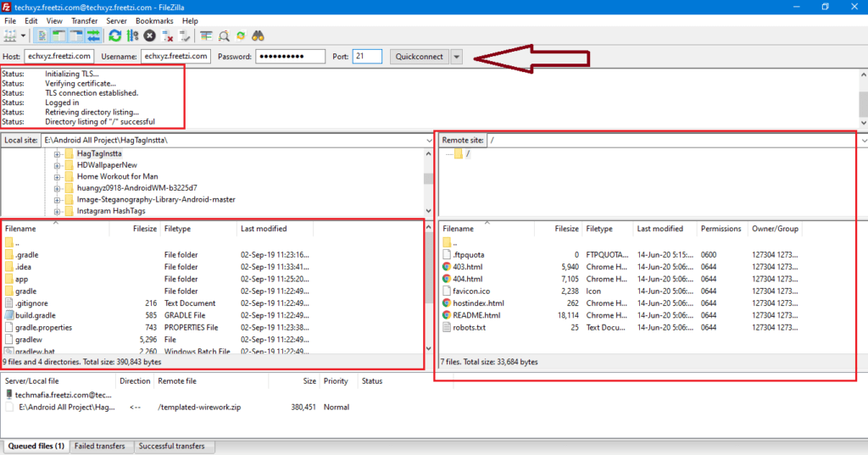Open the Local site path dropdown
868x455 pixels.
429,141
